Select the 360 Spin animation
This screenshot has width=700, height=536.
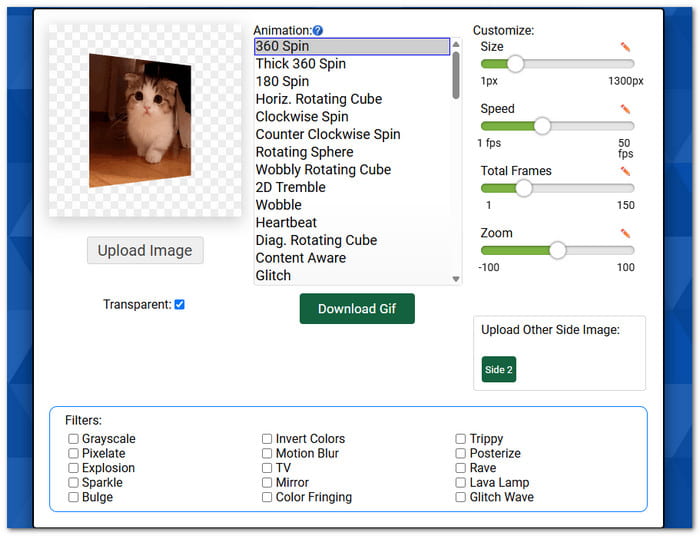click(x=352, y=46)
